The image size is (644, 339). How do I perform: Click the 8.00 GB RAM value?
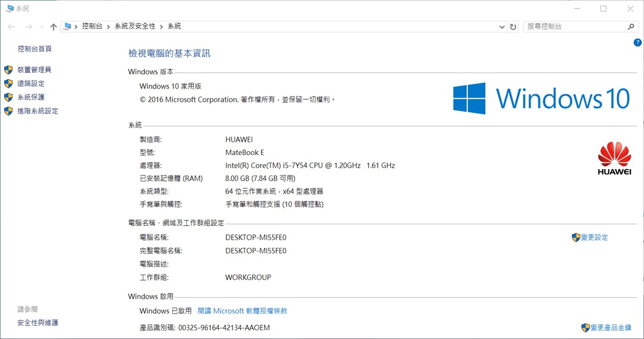click(260, 178)
